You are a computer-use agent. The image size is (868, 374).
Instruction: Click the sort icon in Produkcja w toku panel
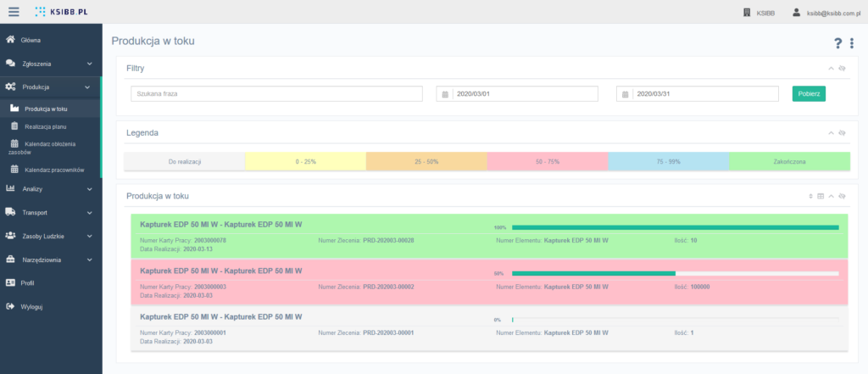[x=810, y=196]
